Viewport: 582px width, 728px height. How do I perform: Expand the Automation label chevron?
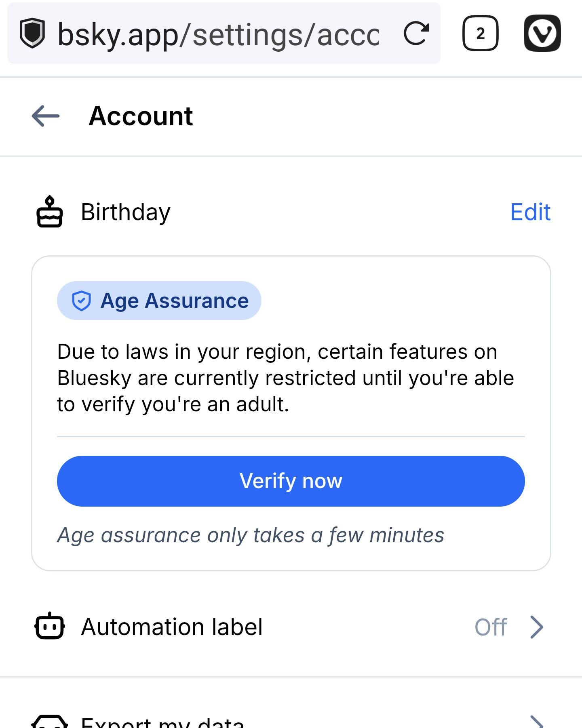(x=538, y=627)
